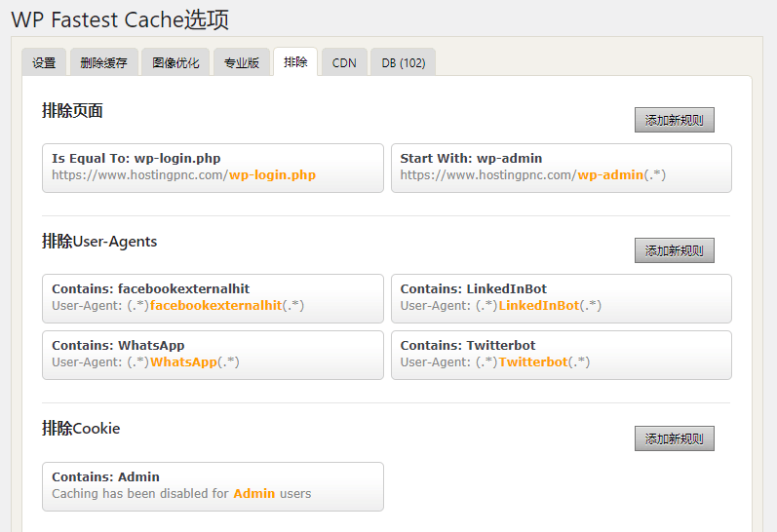
Task: Click the orange wp-login.php URL text
Action: click(272, 175)
